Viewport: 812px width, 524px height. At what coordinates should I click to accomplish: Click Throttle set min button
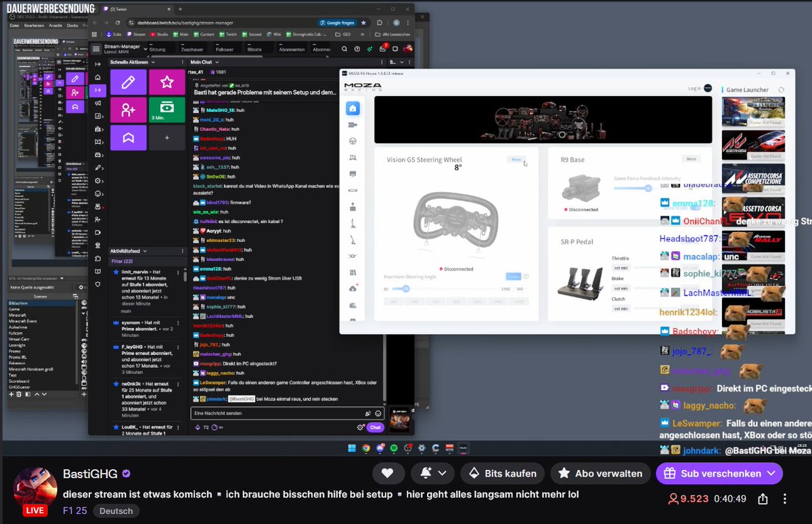621,268
